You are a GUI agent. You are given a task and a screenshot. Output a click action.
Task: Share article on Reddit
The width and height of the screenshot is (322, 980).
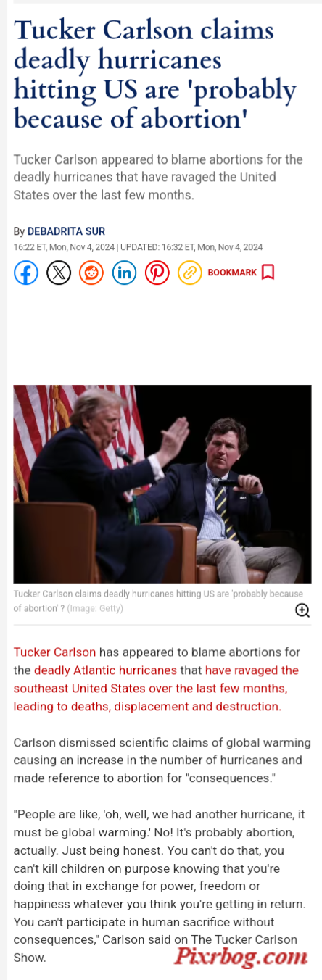coord(91,273)
